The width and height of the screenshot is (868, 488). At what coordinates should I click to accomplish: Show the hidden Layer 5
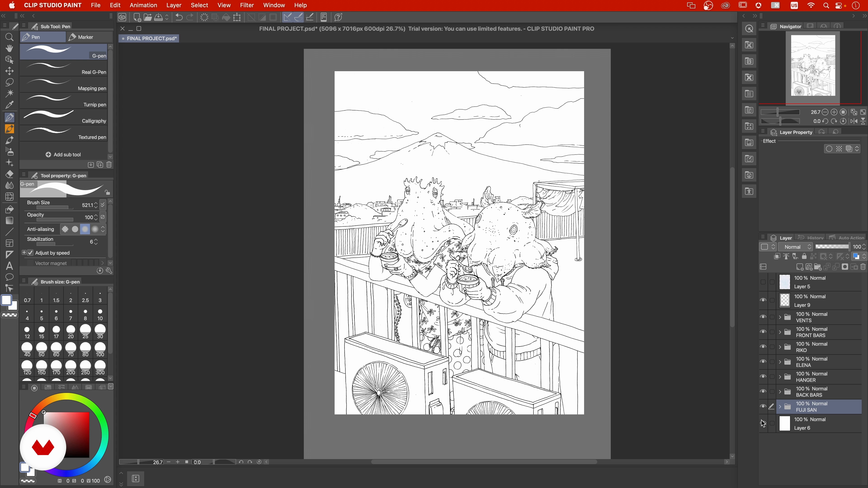point(763,282)
